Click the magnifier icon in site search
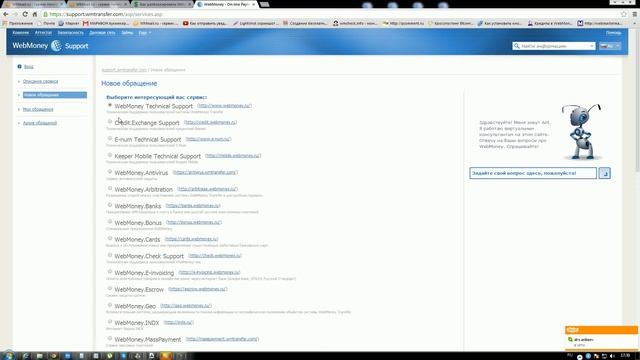Screen dimensions: 640x360 click(x=517, y=46)
